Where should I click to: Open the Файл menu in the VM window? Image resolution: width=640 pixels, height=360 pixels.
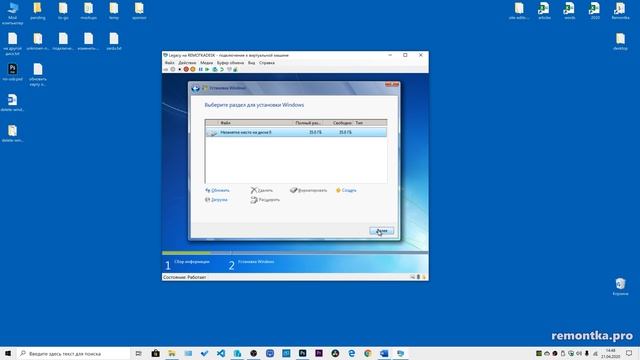[x=169, y=63]
